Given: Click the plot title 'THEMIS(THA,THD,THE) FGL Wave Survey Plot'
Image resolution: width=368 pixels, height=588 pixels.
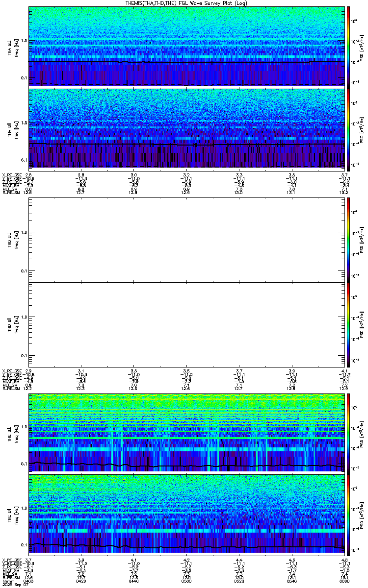Looking at the screenshot, I should (186, 3).
